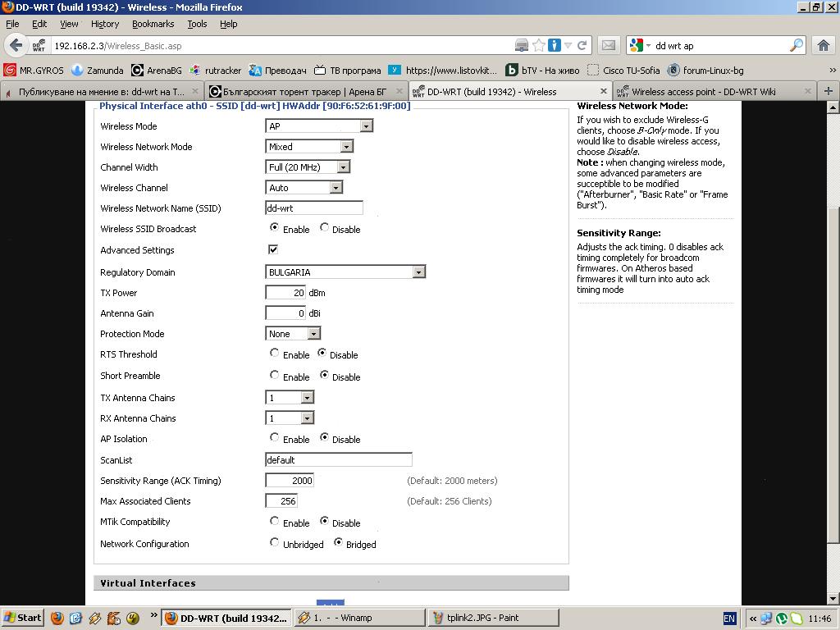Open a new tab with plus button

(x=828, y=91)
